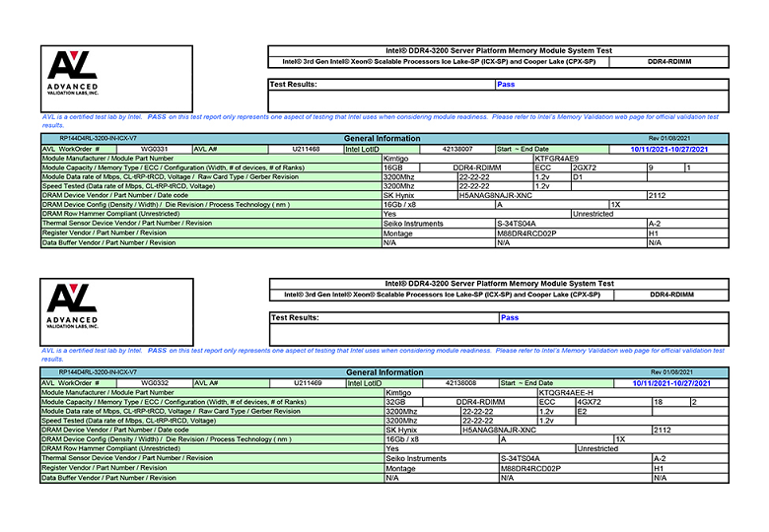The width and height of the screenshot is (769, 532).
Task: Click M88DR4RCD02P register part in 32GB report
Action: (x=530, y=468)
